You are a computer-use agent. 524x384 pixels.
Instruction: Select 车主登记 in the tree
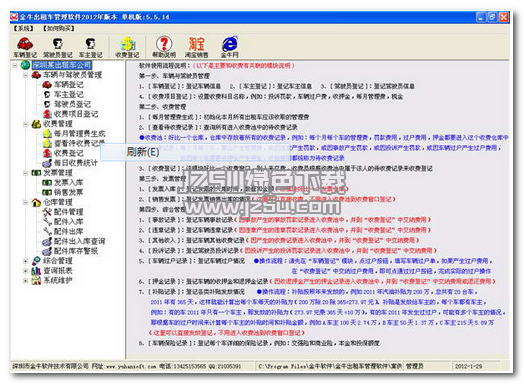click(x=69, y=95)
